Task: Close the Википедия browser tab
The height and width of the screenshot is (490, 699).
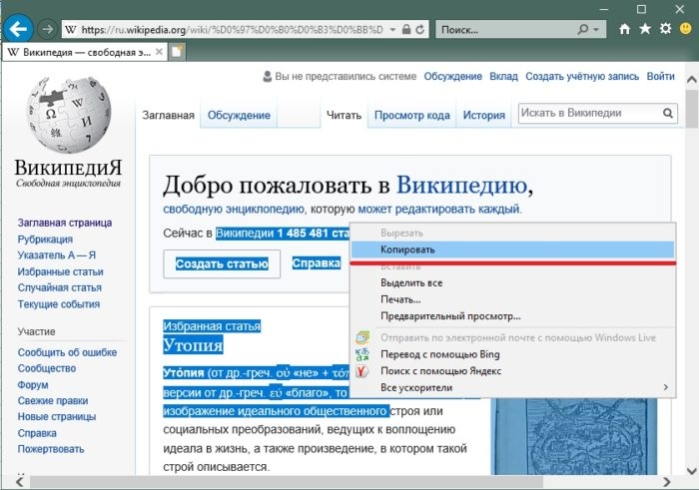Action: pyautogui.click(x=159, y=52)
